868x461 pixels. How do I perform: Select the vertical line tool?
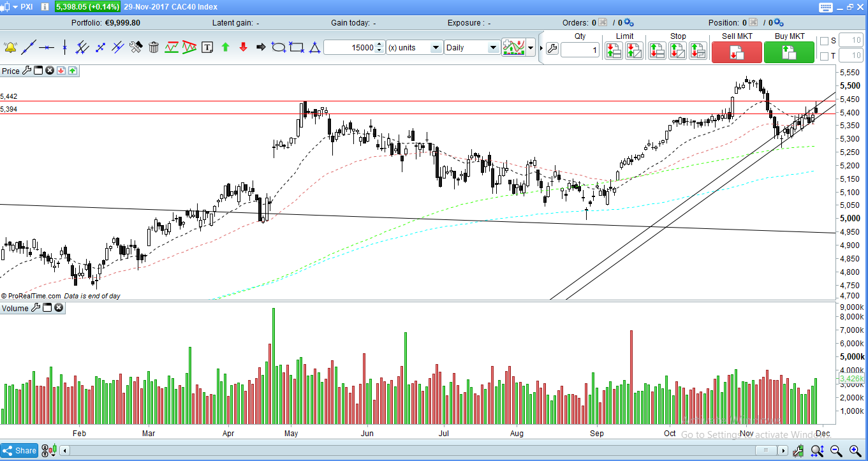coord(64,47)
